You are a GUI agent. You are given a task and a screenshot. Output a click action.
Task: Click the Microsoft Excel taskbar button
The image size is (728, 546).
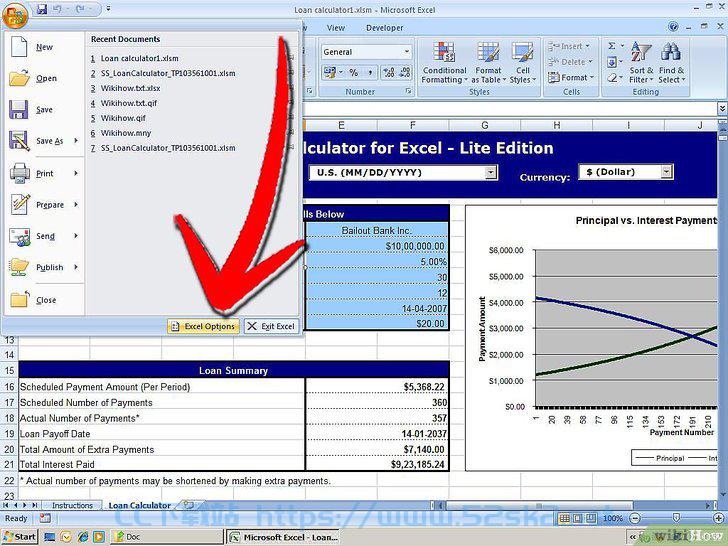283,537
